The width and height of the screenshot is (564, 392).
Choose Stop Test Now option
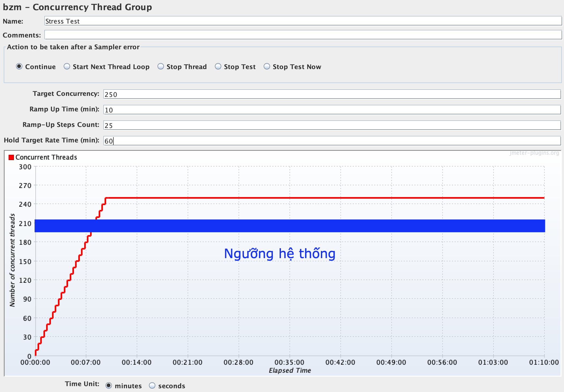coord(267,66)
